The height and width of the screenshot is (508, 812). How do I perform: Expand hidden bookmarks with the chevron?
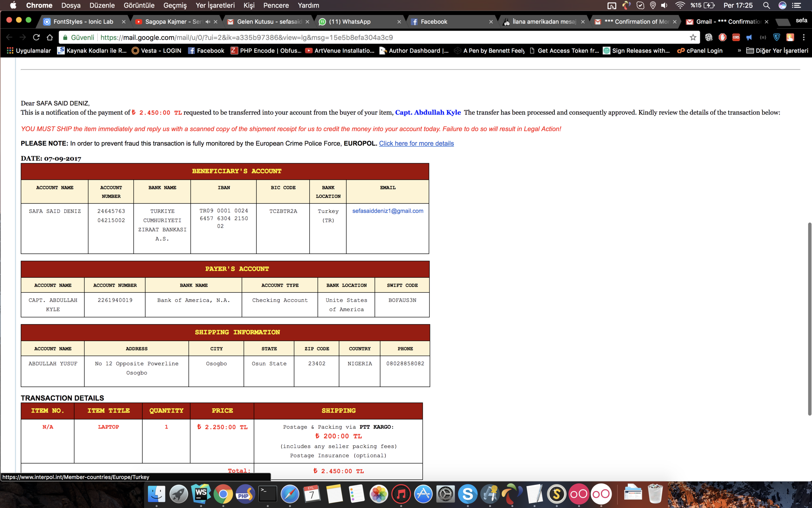coord(739,51)
